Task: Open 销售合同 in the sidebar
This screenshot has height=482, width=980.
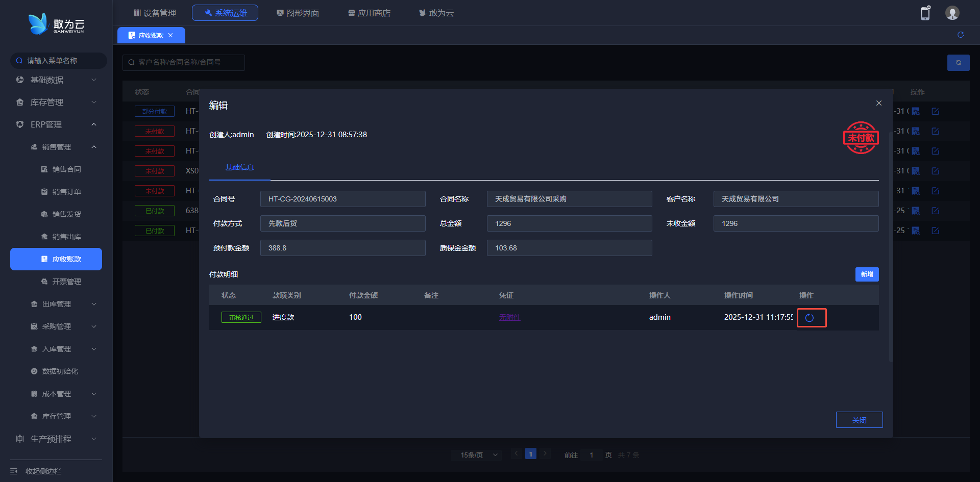Action: coord(66,169)
